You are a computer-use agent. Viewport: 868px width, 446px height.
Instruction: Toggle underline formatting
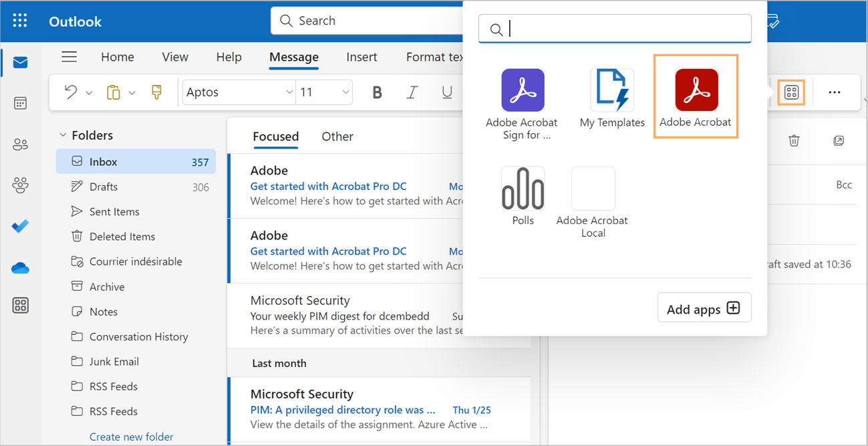pos(446,92)
